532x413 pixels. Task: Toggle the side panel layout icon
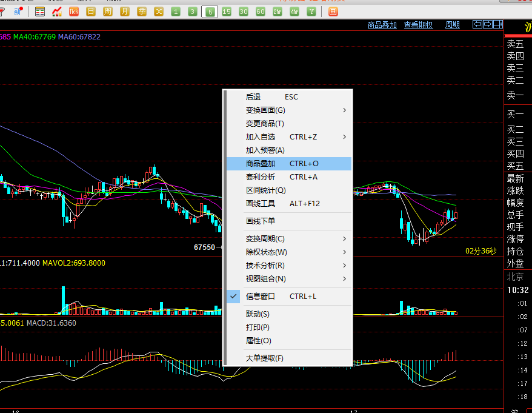click(497, 24)
